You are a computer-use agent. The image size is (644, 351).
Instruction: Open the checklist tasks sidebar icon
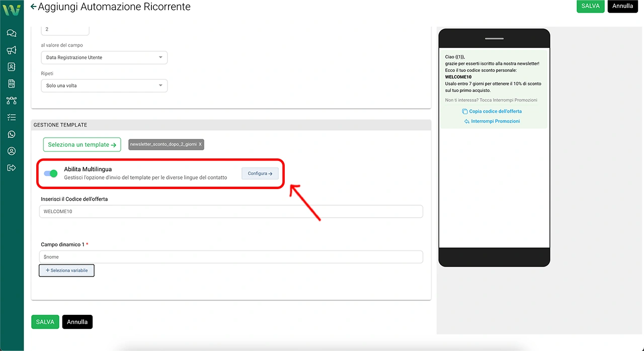click(12, 117)
